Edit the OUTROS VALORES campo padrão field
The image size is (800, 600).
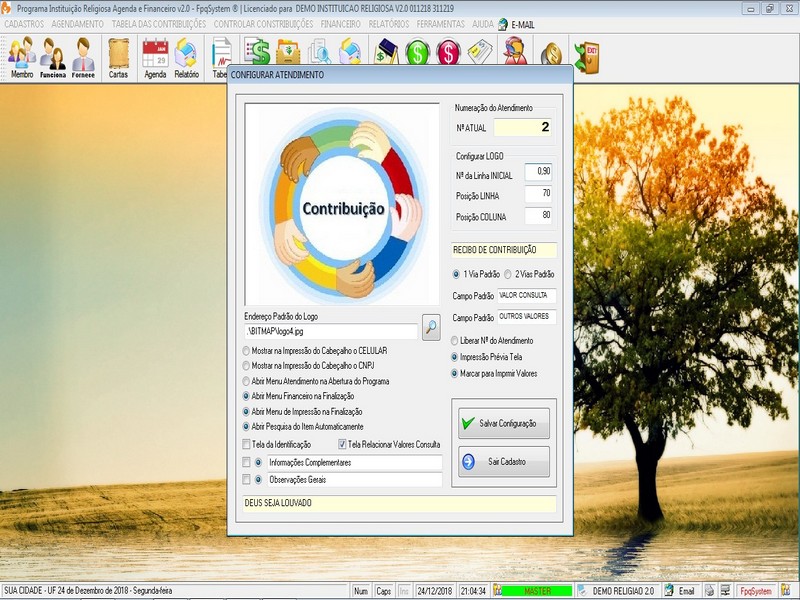point(527,317)
